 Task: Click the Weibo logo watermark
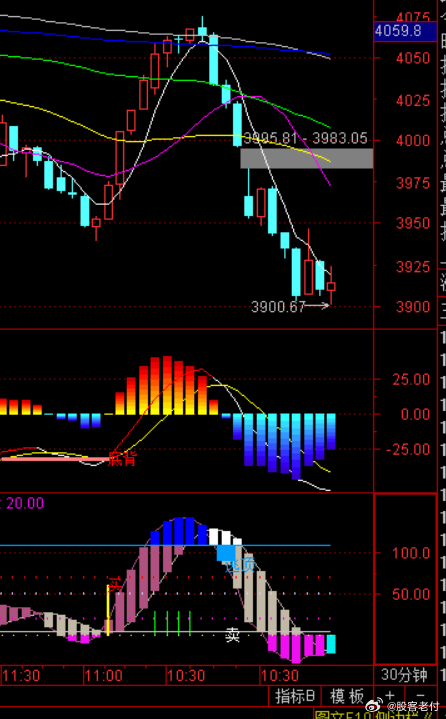[x=375, y=705]
